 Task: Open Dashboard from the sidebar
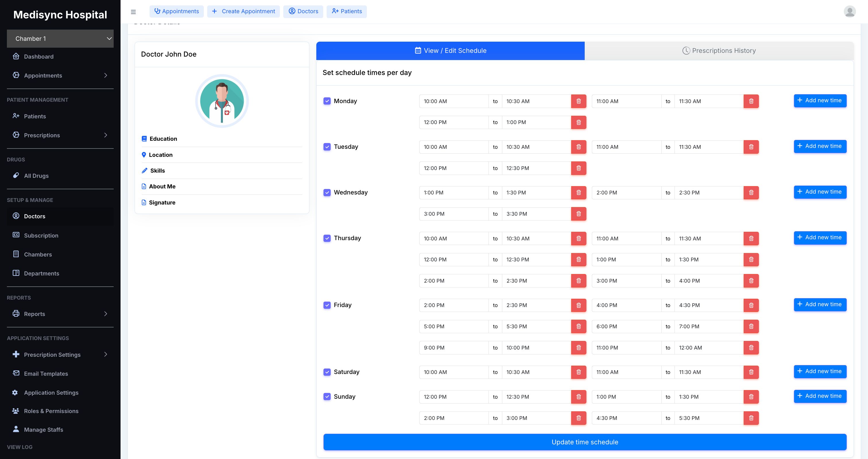[38, 57]
